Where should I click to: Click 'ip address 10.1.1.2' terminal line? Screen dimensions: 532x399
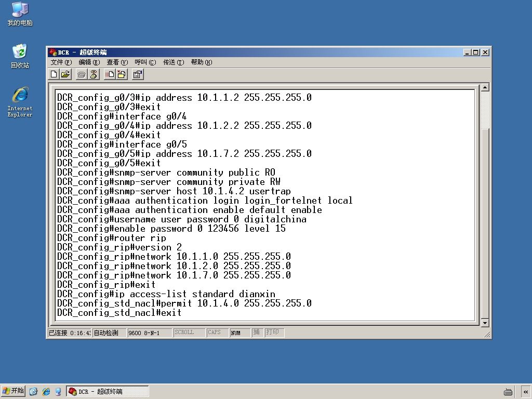tap(184, 97)
